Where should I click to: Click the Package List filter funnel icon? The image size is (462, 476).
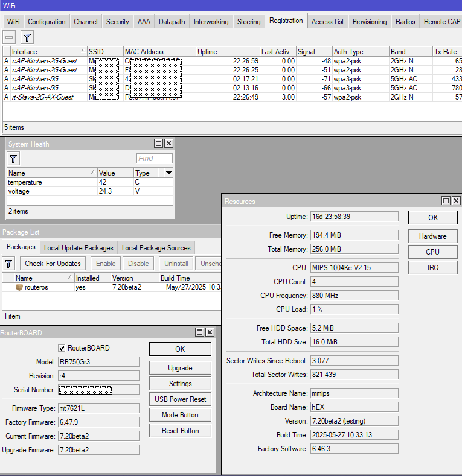8,264
